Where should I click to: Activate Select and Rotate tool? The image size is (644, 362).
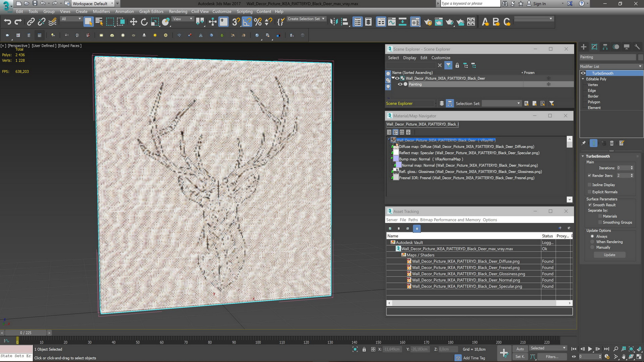pyautogui.click(x=144, y=22)
